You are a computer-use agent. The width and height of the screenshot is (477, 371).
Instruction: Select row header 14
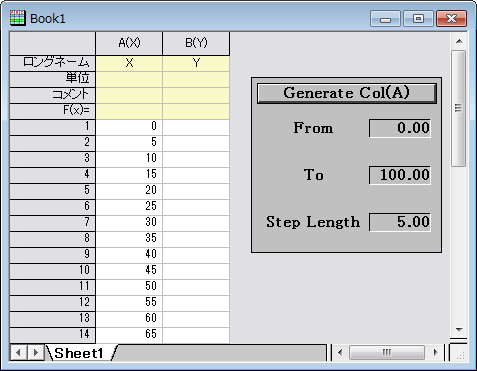53,335
